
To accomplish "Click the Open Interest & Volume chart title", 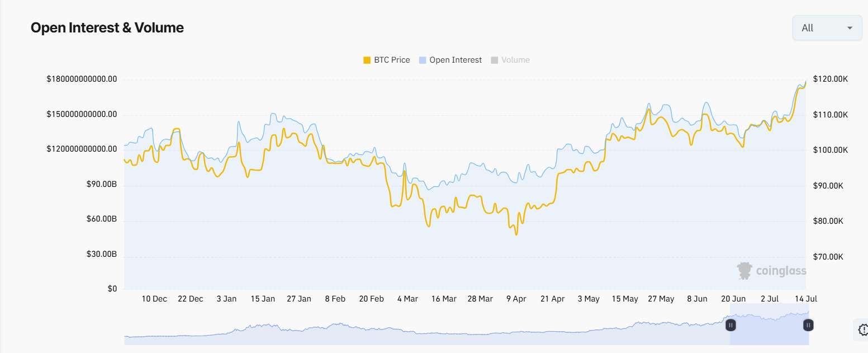I will [107, 27].
